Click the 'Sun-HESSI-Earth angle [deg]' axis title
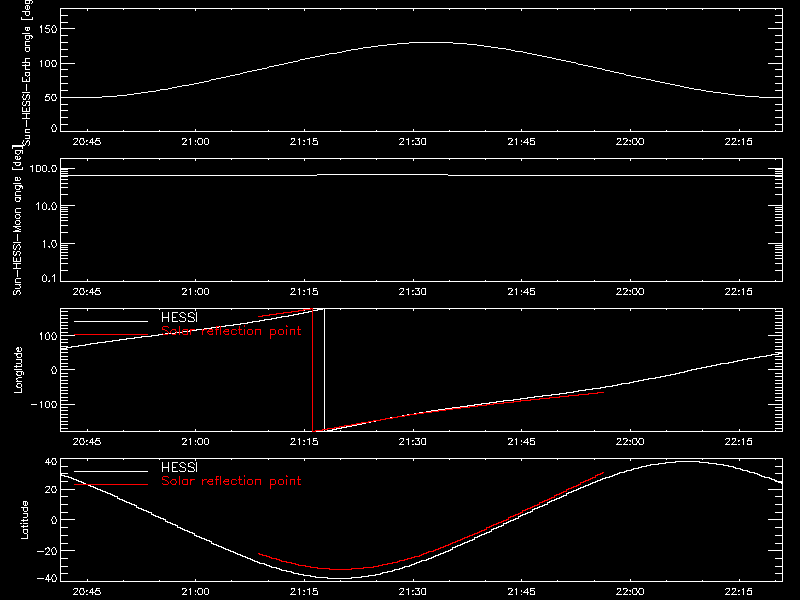 point(27,71)
